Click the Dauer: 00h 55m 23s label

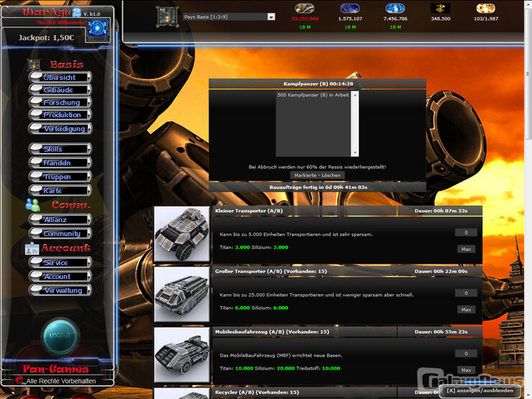441,332
